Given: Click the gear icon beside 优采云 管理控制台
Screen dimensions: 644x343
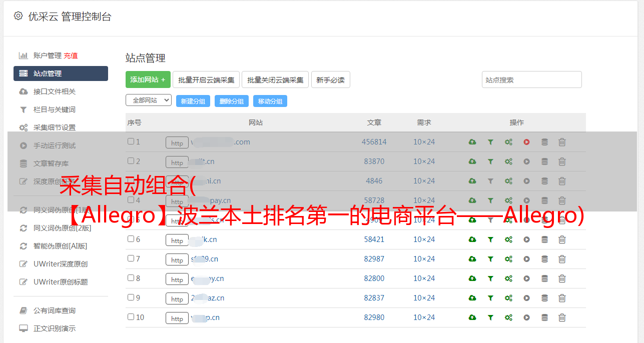Looking at the screenshot, I should 19,16.
